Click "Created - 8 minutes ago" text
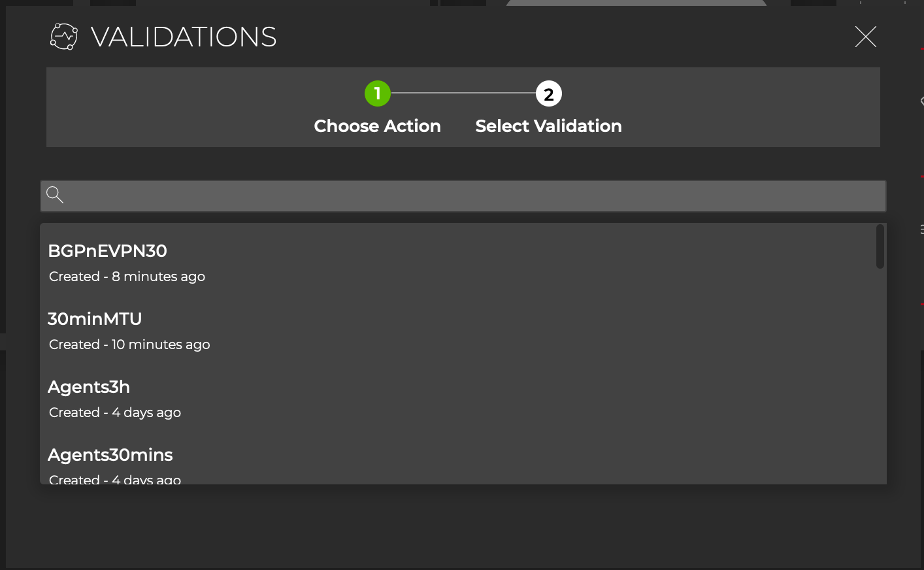This screenshot has height=570, width=924. (x=127, y=277)
